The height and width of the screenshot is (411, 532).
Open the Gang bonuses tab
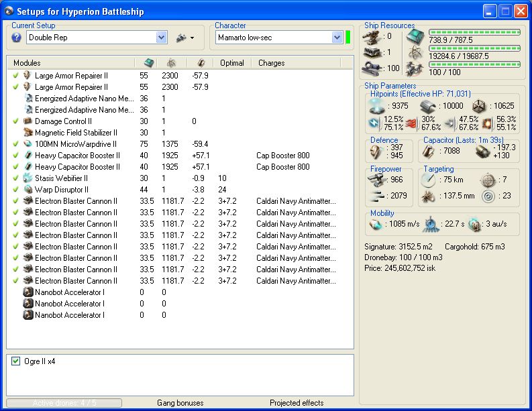180,403
